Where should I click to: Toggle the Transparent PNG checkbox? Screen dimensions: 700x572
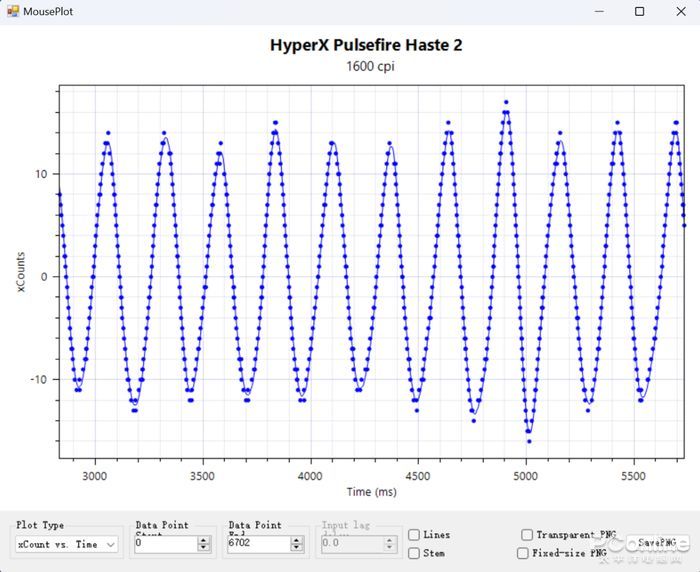point(527,534)
